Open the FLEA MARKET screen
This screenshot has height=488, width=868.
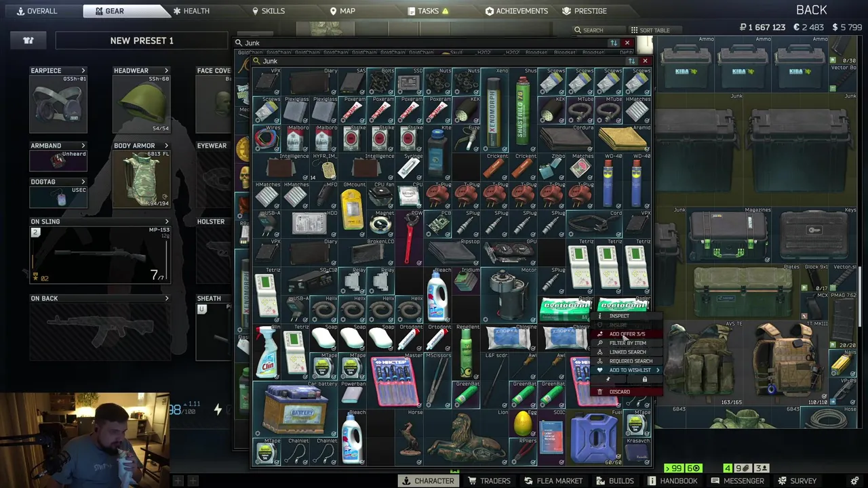pos(553,481)
